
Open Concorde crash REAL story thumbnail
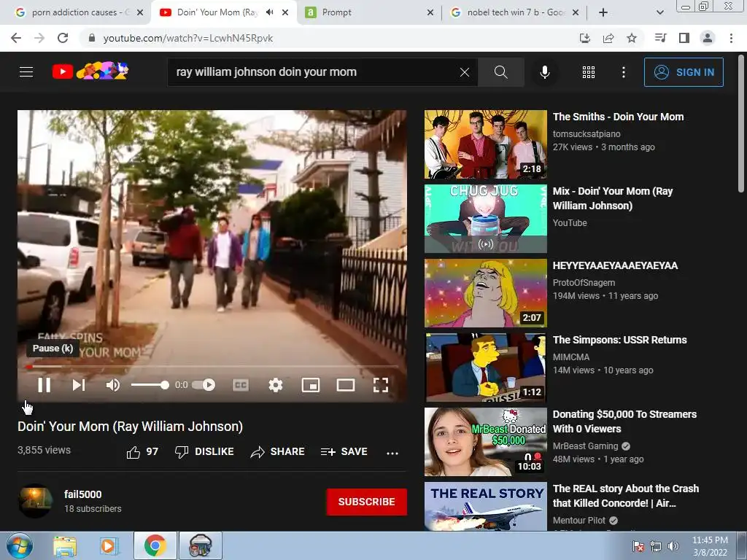[x=485, y=506]
